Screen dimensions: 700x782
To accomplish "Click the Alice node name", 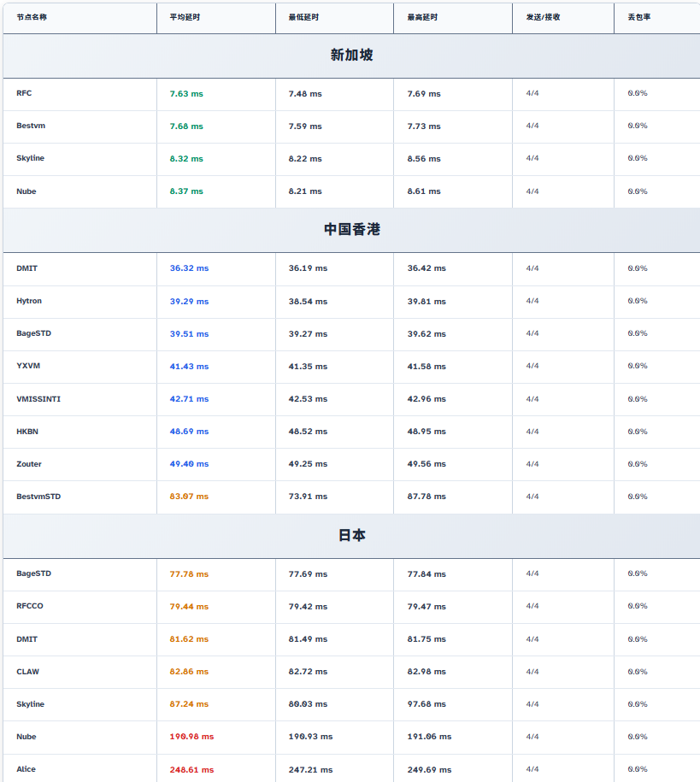I will (26, 769).
